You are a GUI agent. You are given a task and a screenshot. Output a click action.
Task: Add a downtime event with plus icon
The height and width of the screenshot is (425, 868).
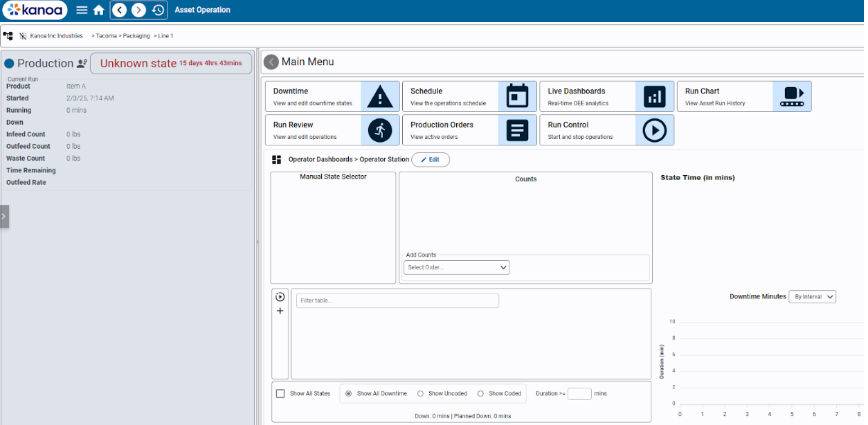280,311
